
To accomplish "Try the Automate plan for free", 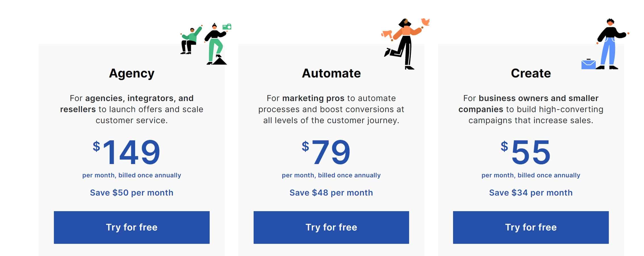I will tap(331, 227).
